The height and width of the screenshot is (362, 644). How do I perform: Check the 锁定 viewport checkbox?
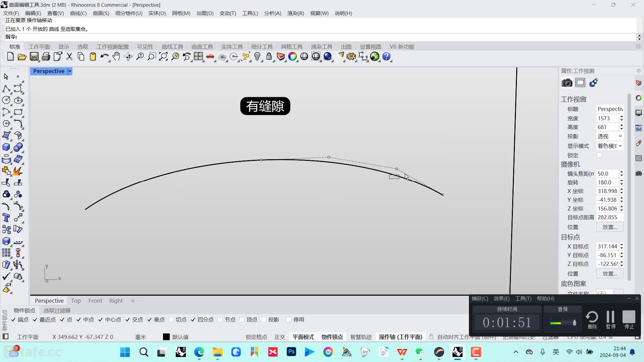pyautogui.click(x=599, y=155)
